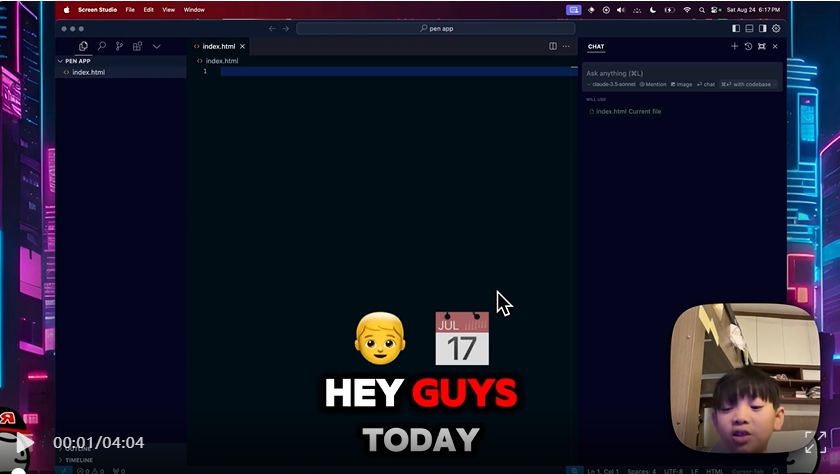Click 'Spaces: 4' indentation in status bar
Image resolution: width=840 pixels, height=474 pixels.
641,471
